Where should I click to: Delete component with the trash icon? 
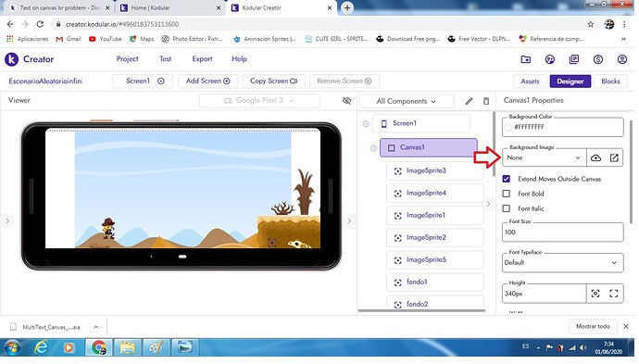coord(486,101)
